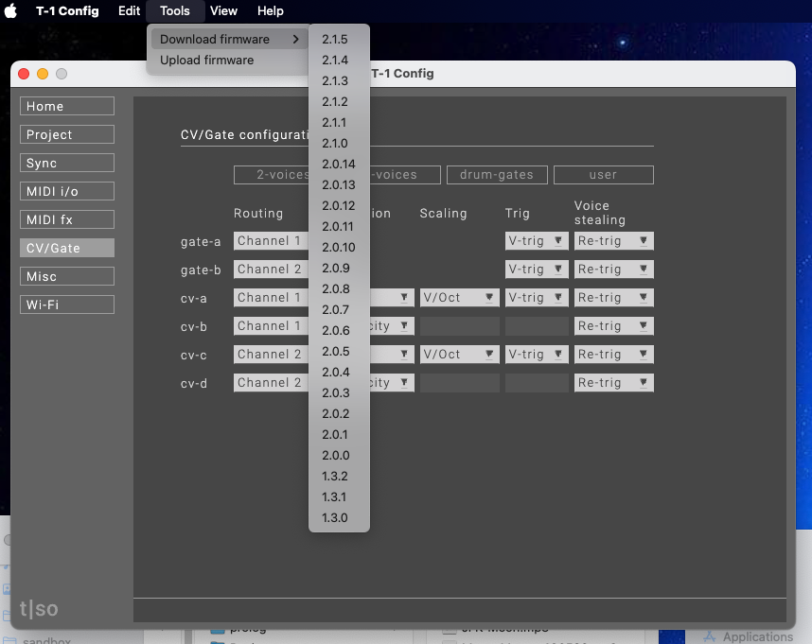Open the Misc settings page

click(x=67, y=276)
